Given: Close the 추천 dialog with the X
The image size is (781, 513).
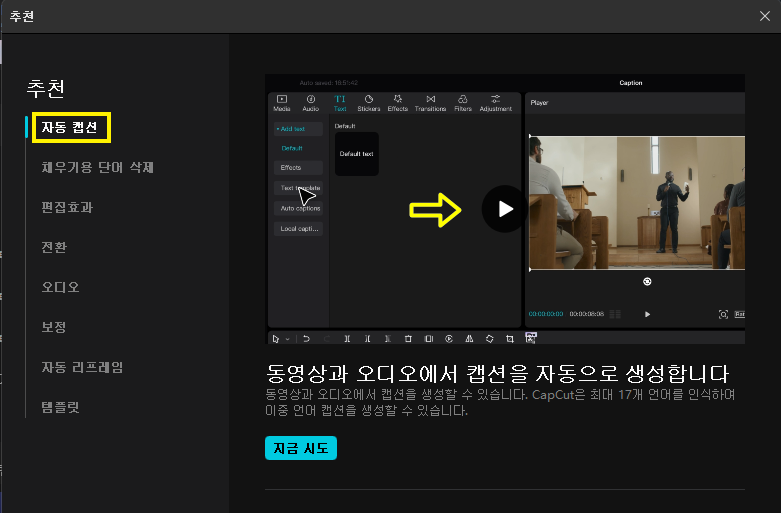Looking at the screenshot, I should pyautogui.click(x=765, y=16).
